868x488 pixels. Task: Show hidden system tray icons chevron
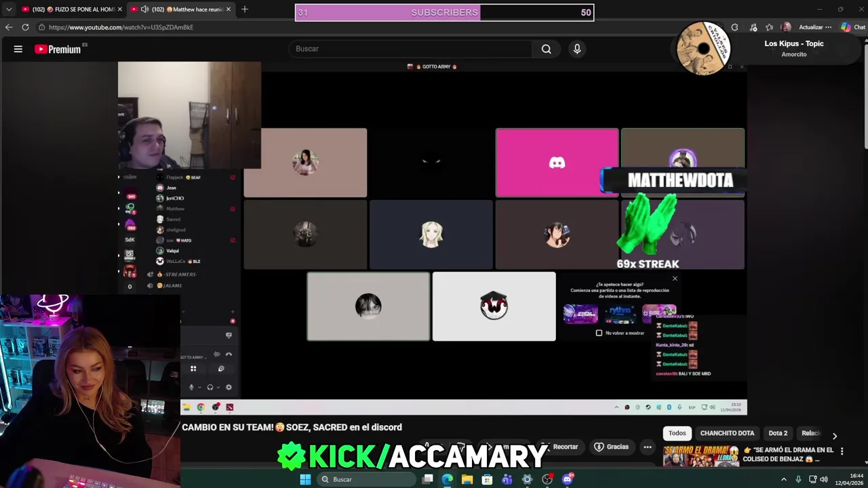coord(784,479)
